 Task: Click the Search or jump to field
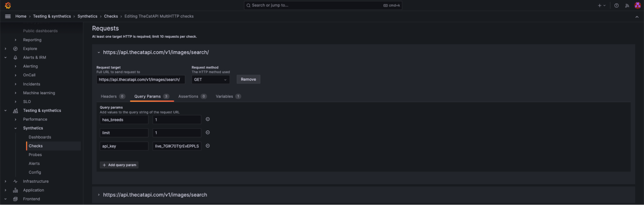323,5
